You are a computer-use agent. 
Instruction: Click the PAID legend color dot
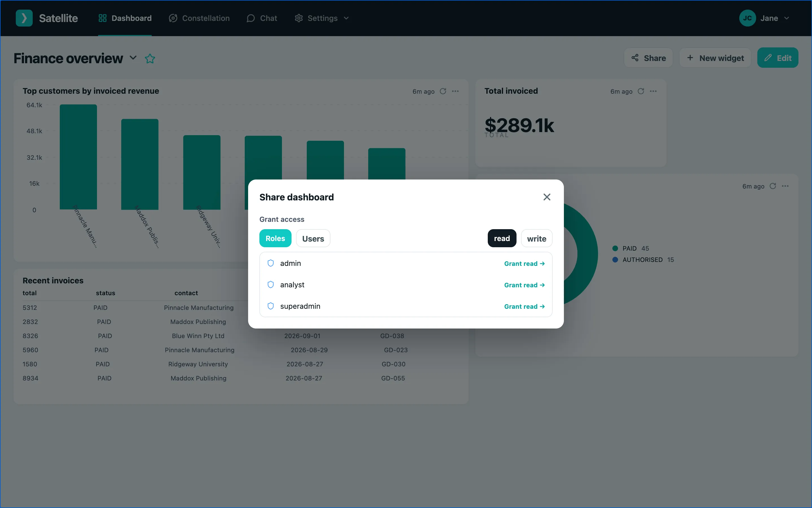615,248
